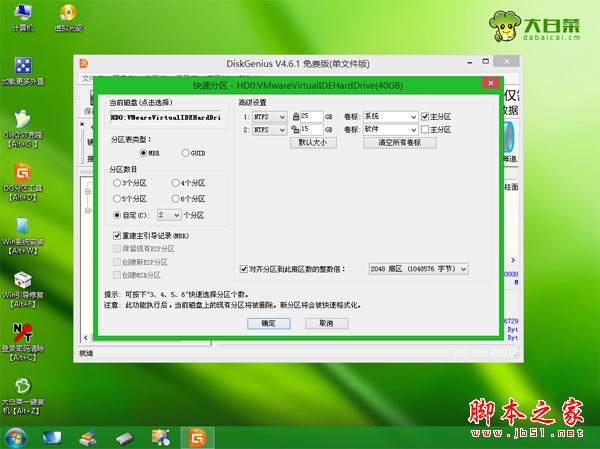Viewport: 600px width, 449px height.
Task: Open custom partition count dropdown
Action: 169,215
